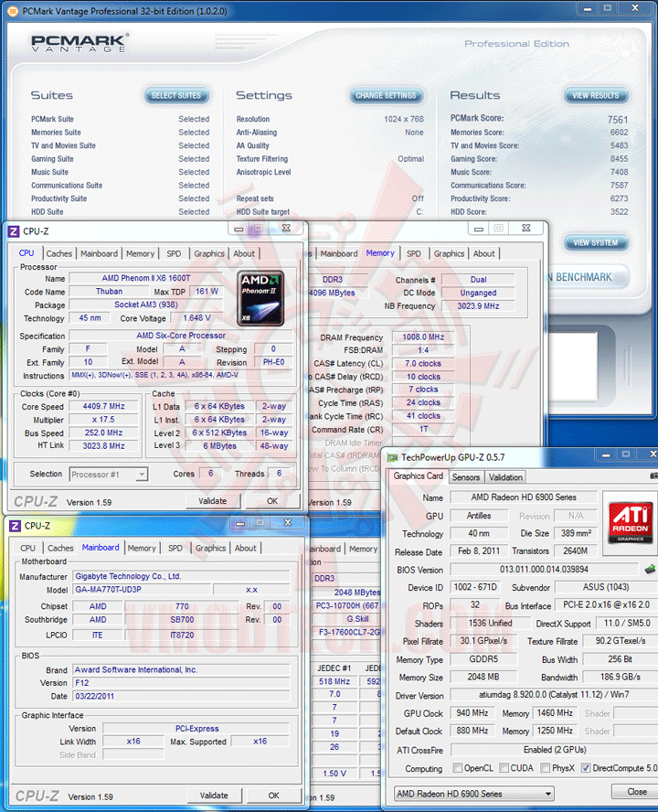This screenshot has height=812, width=658.
Task: Open the Validation tab in GPU-Z
Action: click(x=505, y=477)
